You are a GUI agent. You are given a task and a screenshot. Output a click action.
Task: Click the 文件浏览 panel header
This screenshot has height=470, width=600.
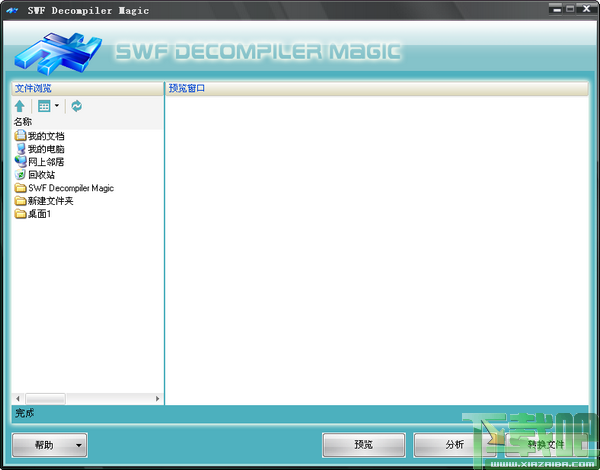(x=88, y=88)
